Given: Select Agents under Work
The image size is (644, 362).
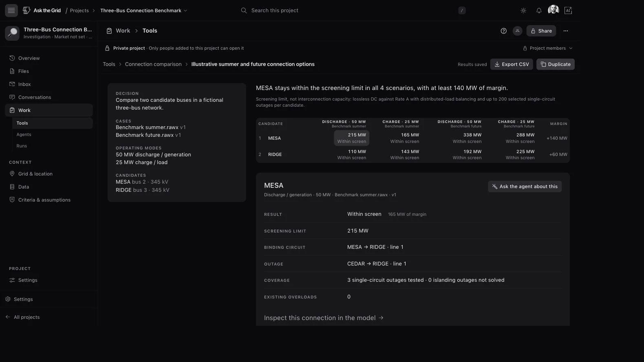Looking at the screenshot, I should click(24, 134).
